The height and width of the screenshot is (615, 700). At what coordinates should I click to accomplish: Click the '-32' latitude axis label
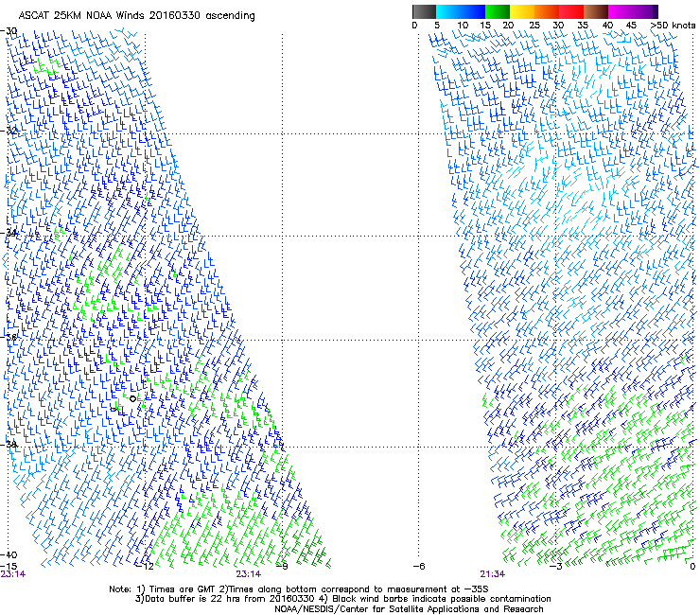(x=9, y=131)
